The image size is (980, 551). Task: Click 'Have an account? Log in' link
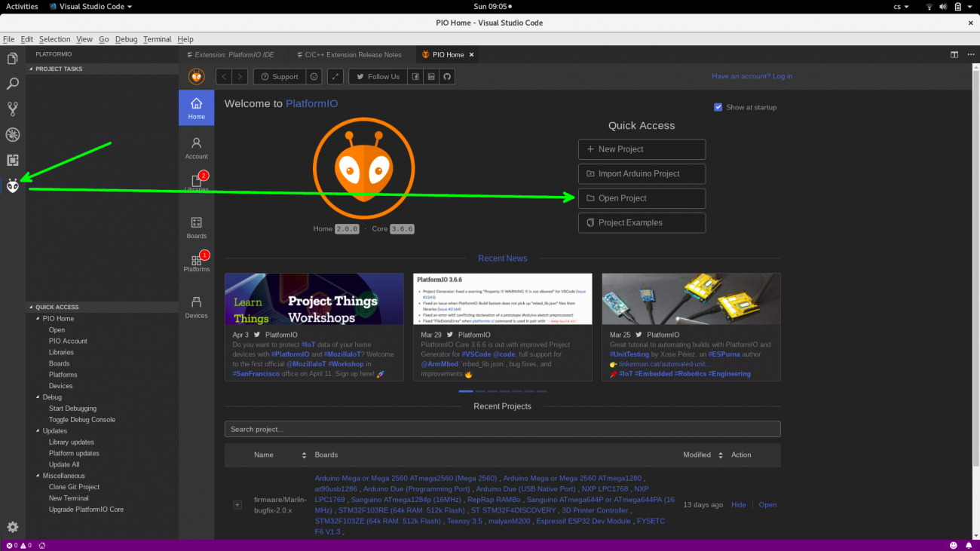click(752, 76)
